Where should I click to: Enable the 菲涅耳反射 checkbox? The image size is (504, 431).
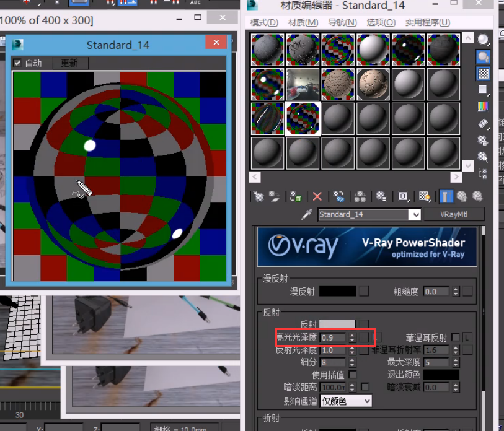tap(456, 337)
